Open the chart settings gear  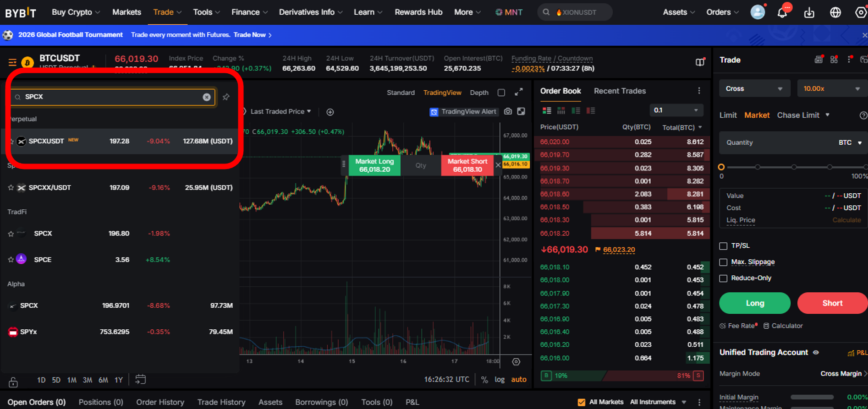pyautogui.click(x=516, y=362)
